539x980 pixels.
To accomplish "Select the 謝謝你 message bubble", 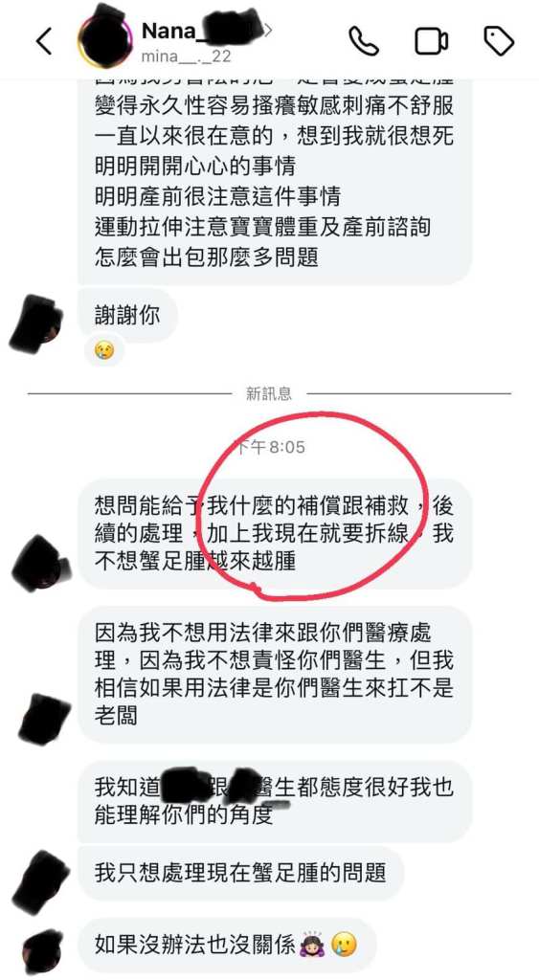I will 127,314.
